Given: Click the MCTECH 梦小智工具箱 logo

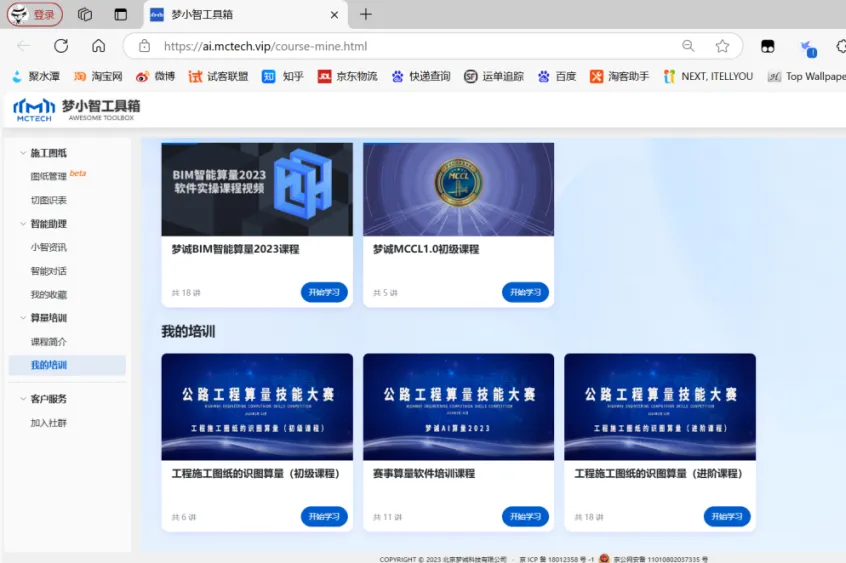Looking at the screenshot, I should (77, 110).
